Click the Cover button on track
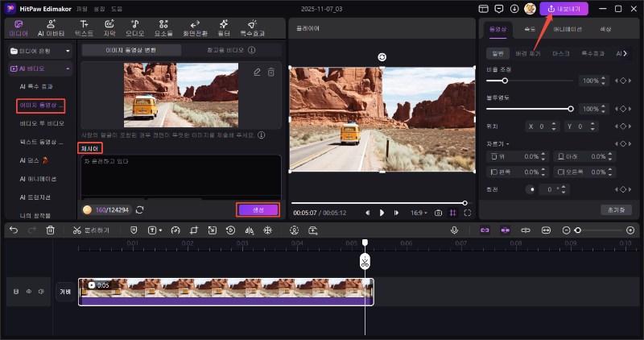 (x=65, y=292)
